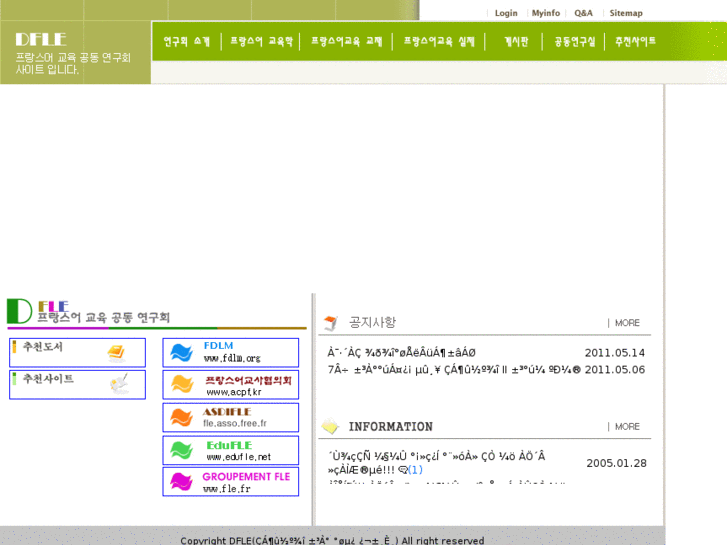Click the blue wave FDLM icon
727x545 pixels.
181,353
